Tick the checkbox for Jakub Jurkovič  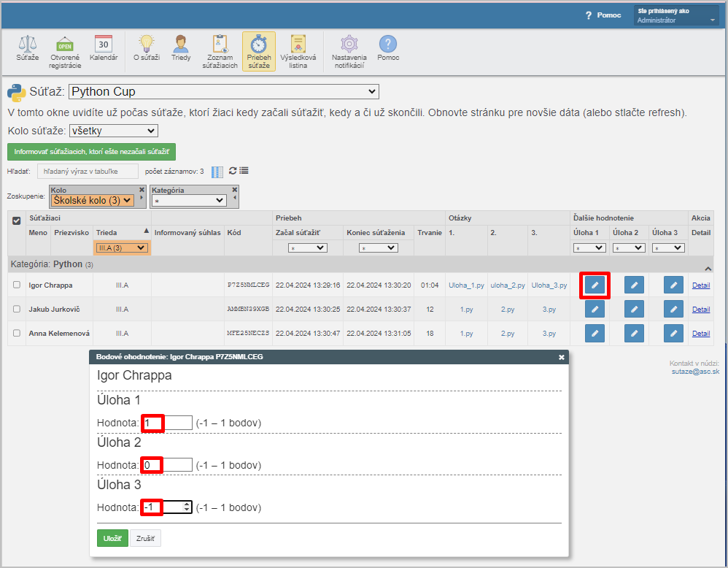coord(17,309)
